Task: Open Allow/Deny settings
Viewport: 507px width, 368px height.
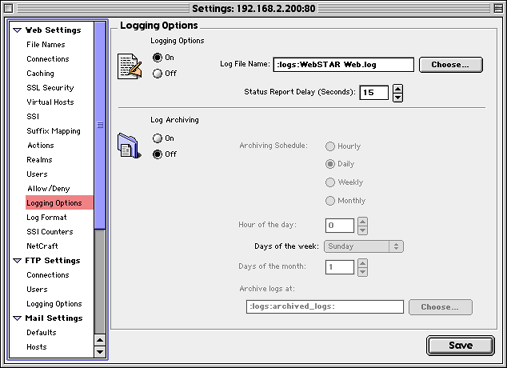Action: pos(49,189)
